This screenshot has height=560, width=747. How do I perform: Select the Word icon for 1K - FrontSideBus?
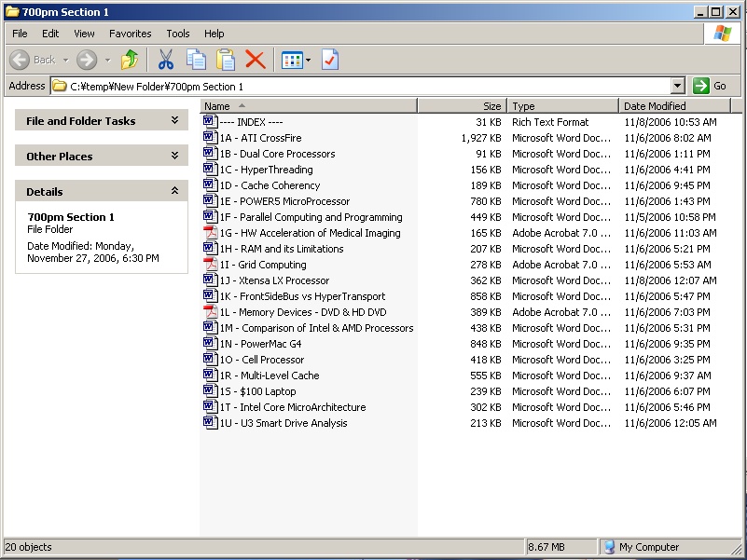tap(210, 296)
